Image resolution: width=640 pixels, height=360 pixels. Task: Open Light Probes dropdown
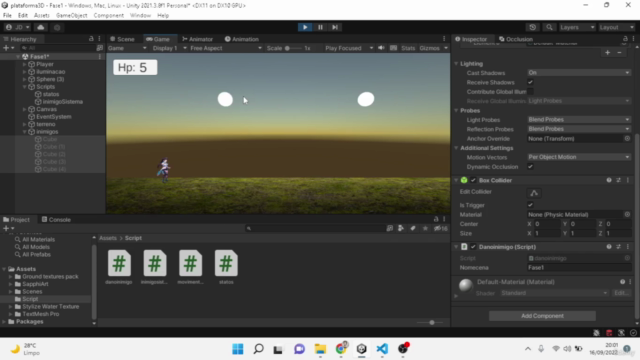(578, 120)
